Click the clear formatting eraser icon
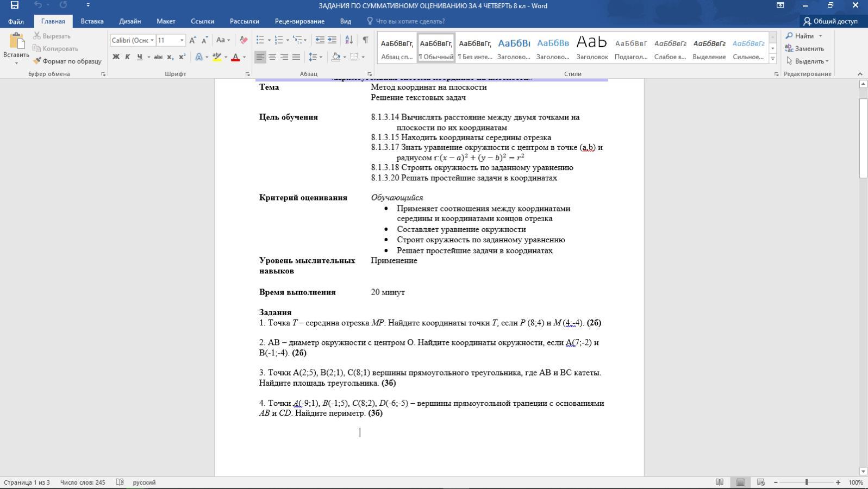 (x=243, y=40)
